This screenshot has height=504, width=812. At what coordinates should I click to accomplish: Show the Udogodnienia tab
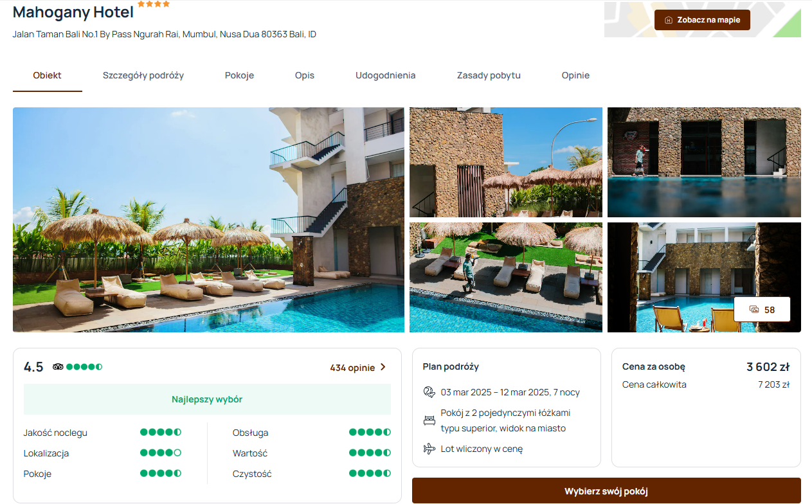click(386, 76)
